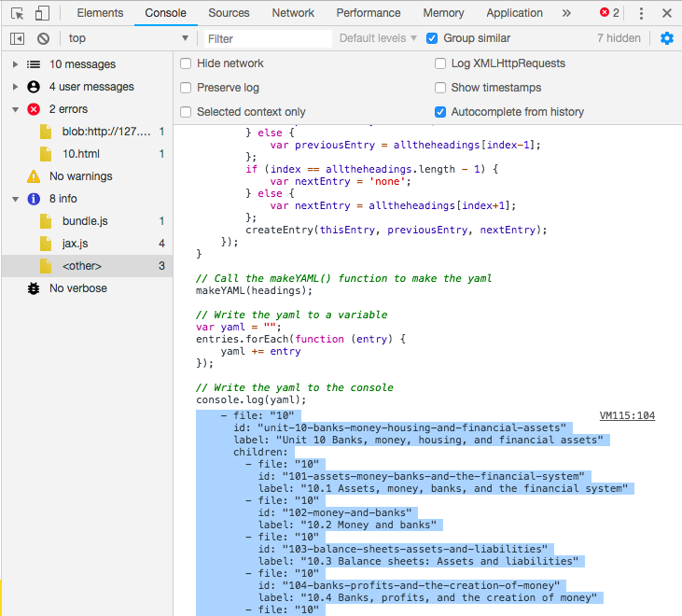The image size is (682, 616).
Task: Click the file icon beside blob:http://127
Action: (x=46, y=132)
